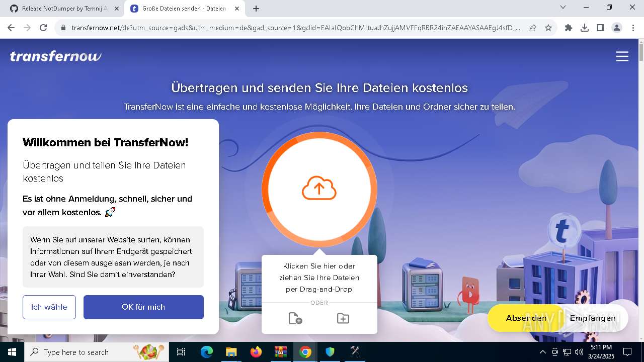Launch Microsoft Edge from taskbar
Image resolution: width=644 pixels, height=362 pixels.
207,352
